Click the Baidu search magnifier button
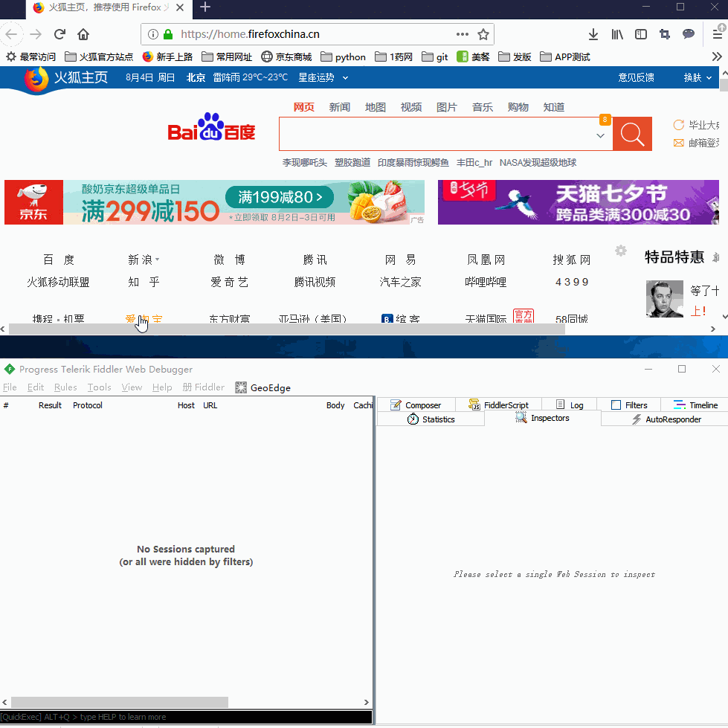 632,134
